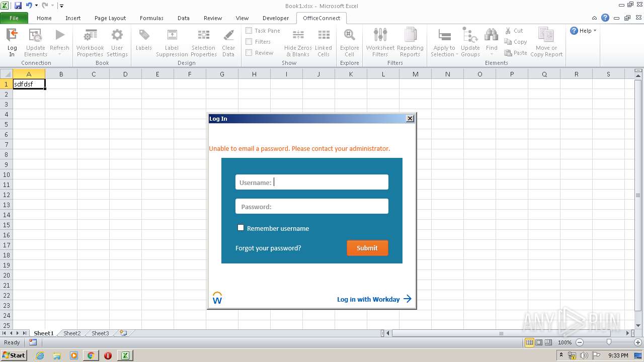Click Log in with Workday link
This screenshot has width=644, height=362.
tap(374, 299)
